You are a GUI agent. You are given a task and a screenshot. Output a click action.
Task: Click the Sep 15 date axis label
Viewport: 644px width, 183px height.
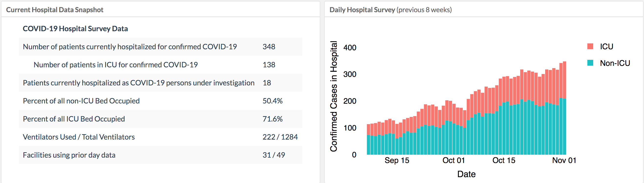[x=397, y=160]
